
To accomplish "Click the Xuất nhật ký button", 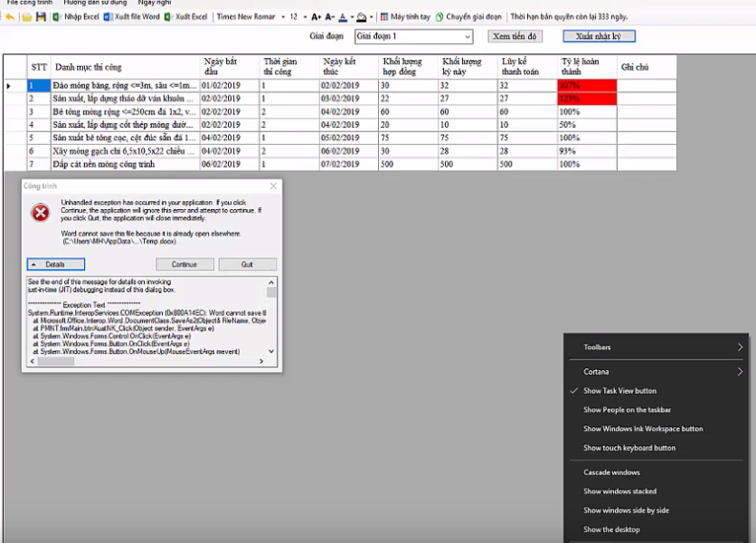I will [599, 36].
